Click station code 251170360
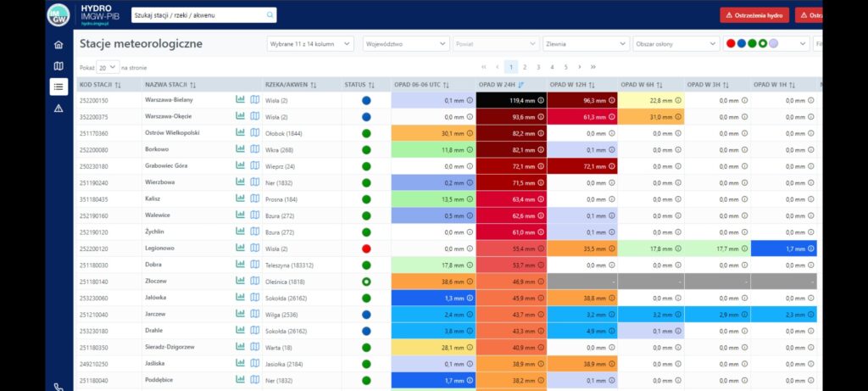 point(94,133)
